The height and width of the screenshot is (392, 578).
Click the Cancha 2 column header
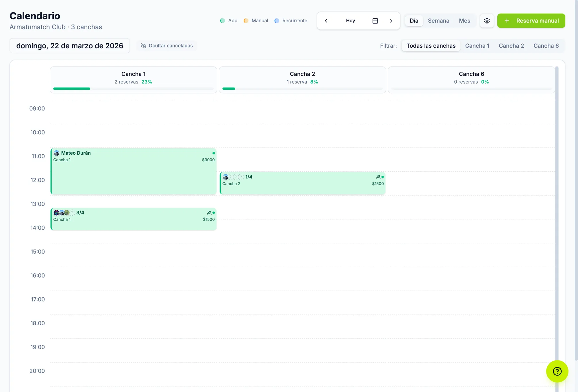(x=302, y=80)
